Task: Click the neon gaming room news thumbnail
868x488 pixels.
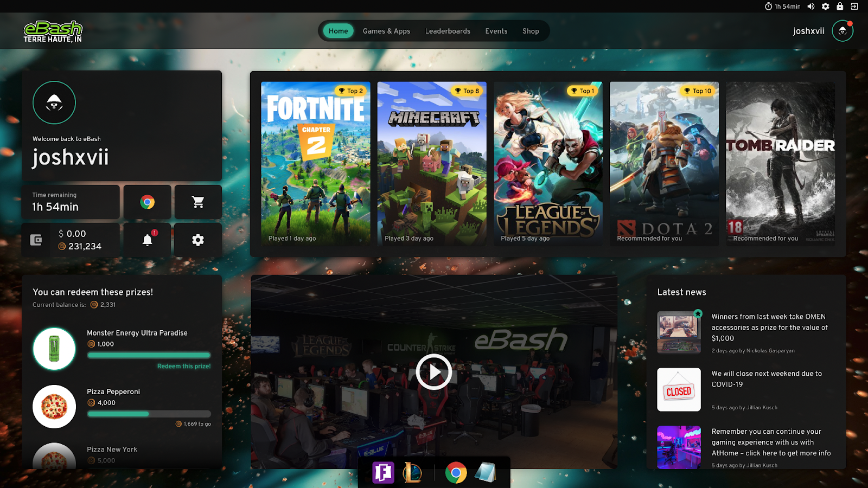Action: (x=679, y=447)
